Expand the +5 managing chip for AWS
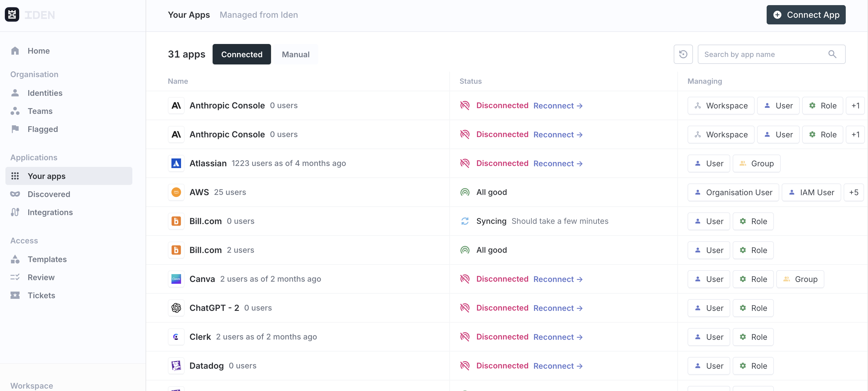The height and width of the screenshot is (391, 868). pyautogui.click(x=853, y=192)
